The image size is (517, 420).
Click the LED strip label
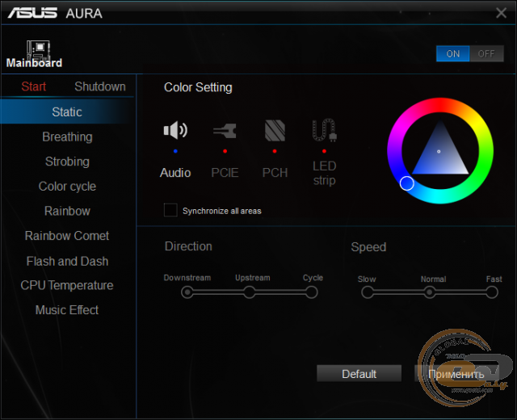coord(325,173)
